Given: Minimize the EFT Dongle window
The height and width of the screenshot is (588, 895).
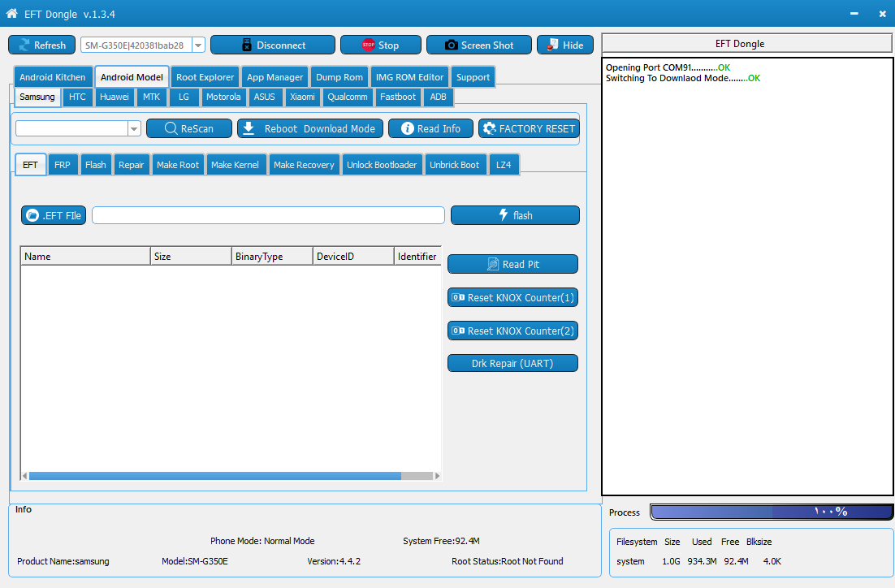Looking at the screenshot, I should point(854,13).
